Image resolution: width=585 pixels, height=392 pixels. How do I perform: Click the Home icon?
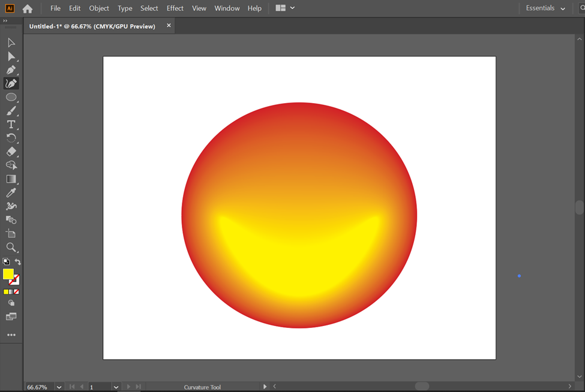[28, 8]
